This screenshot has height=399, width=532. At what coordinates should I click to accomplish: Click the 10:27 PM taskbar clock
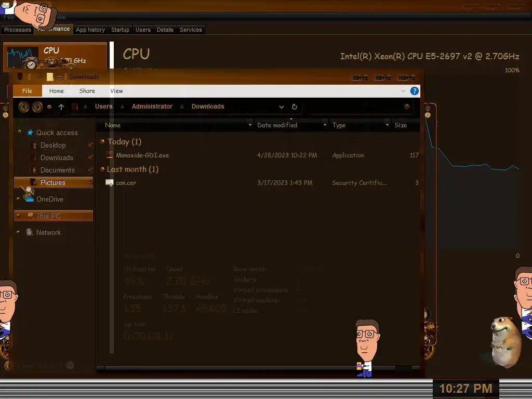click(466, 389)
